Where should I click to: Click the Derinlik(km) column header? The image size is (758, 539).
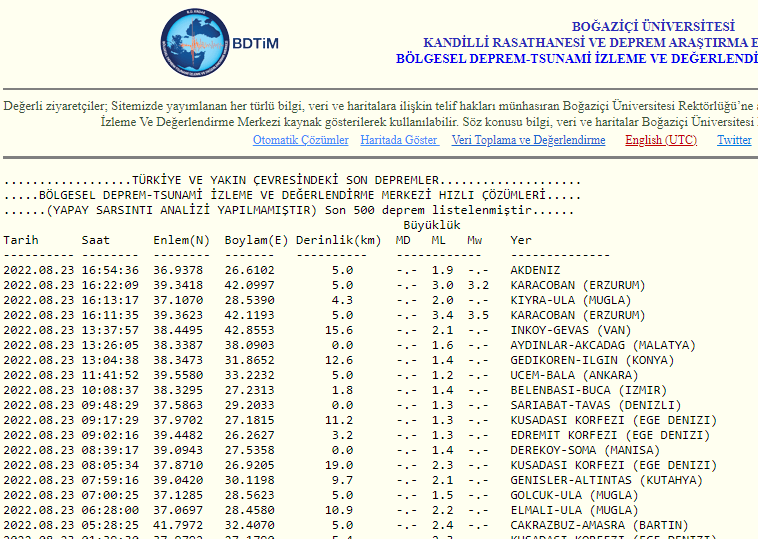tap(338, 240)
